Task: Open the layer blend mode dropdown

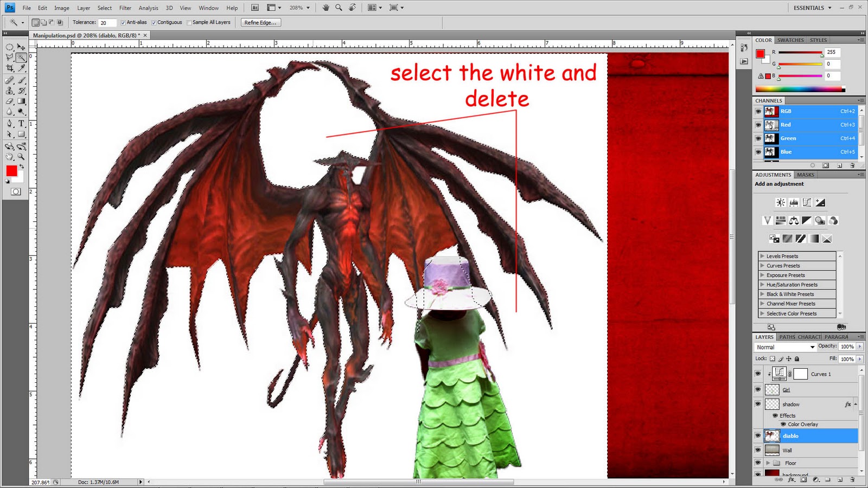Action: tap(786, 347)
